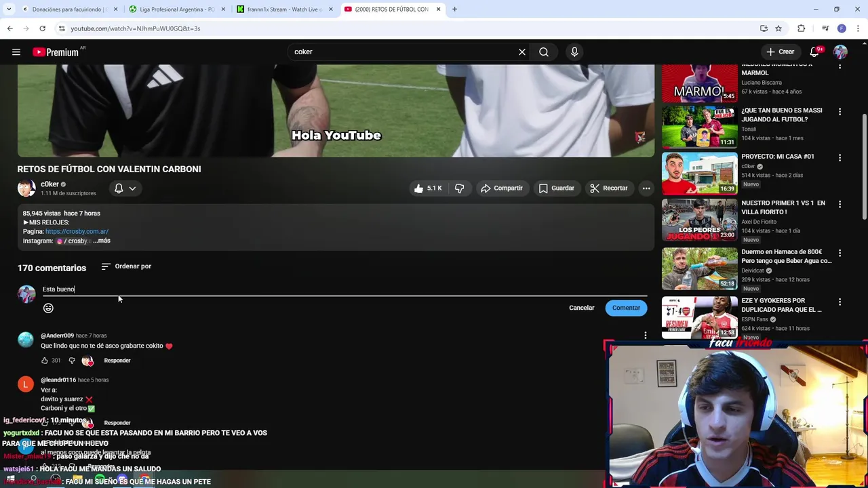868x488 pixels.
Task: Submit the comment with Comentar
Action: (626, 308)
